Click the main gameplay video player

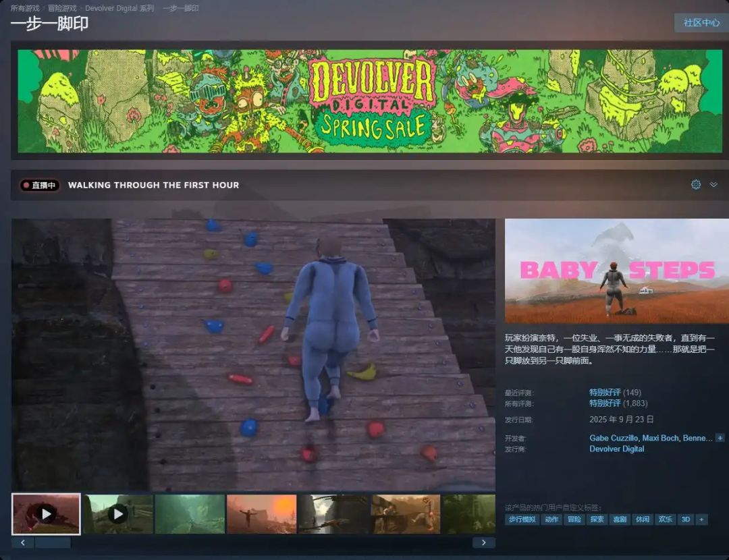click(253, 354)
